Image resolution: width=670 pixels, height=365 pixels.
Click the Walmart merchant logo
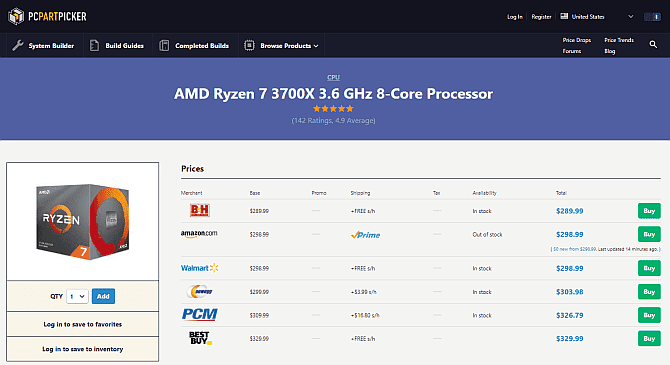pos(200,268)
